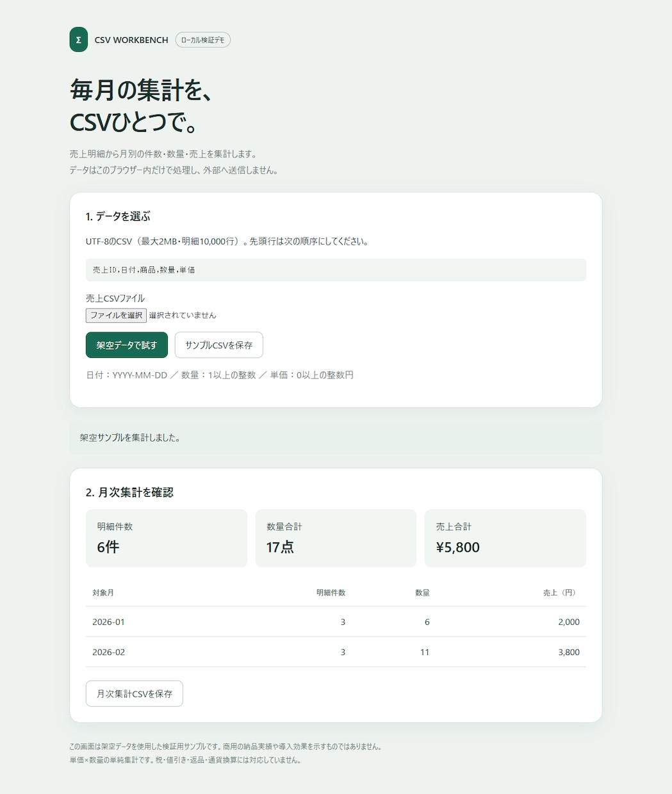
Task: Click the CSV WORKBENCH brand name
Action: (x=131, y=40)
